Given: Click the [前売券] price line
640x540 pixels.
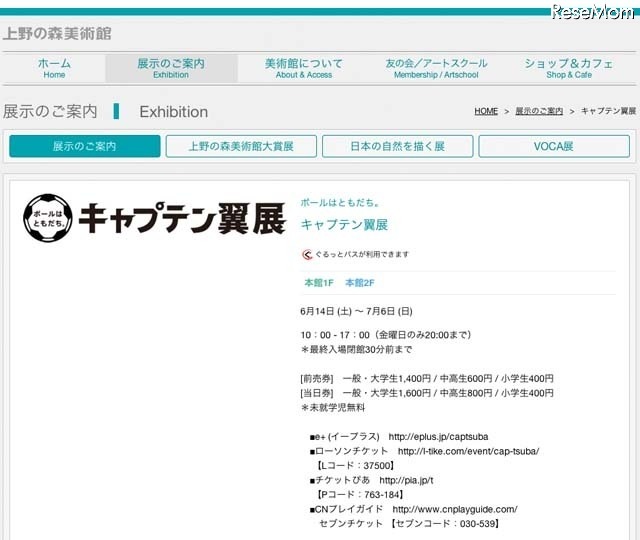Looking at the screenshot, I should (427, 378).
